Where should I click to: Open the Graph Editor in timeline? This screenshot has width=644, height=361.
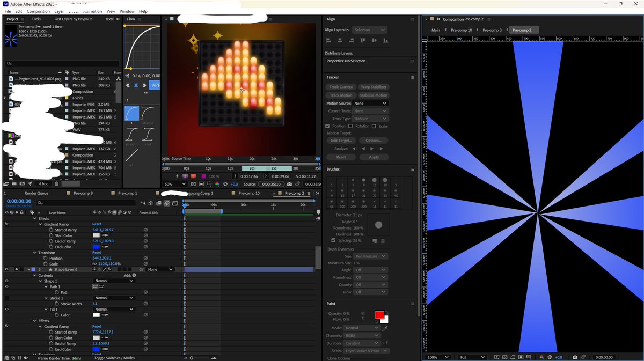tap(175, 203)
